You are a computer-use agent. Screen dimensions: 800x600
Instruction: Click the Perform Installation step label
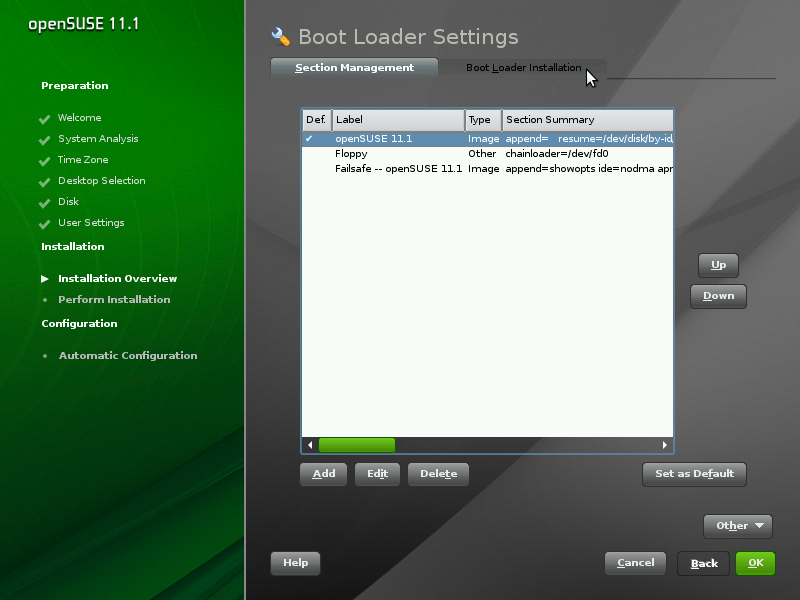(114, 299)
